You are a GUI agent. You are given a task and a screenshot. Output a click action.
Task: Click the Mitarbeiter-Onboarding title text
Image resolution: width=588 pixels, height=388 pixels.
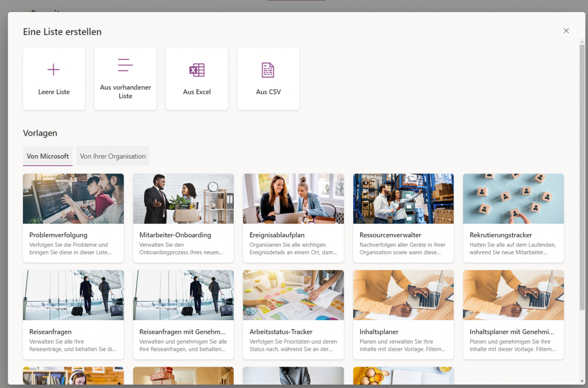click(x=175, y=235)
